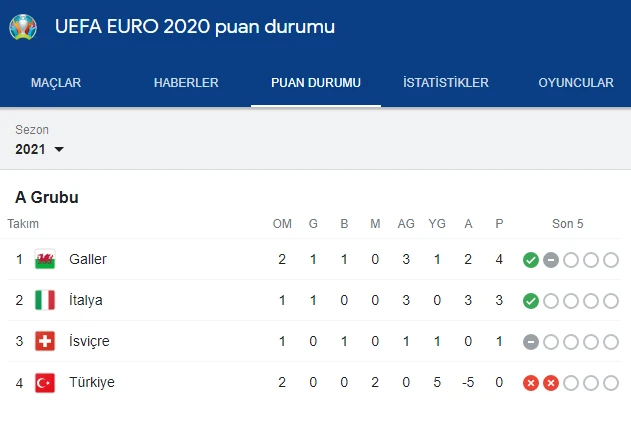Select the Puan Durumu tab

[316, 83]
